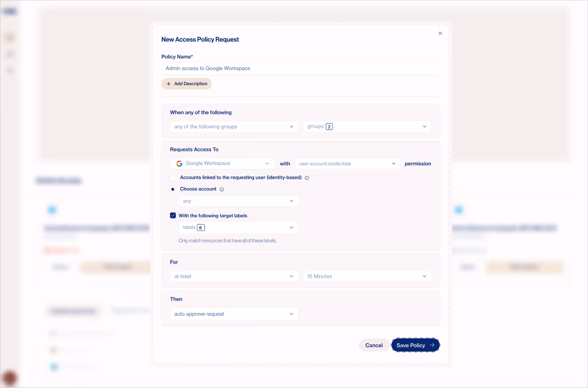
Task: Click the plus icon in Add Description
Action: tap(169, 84)
